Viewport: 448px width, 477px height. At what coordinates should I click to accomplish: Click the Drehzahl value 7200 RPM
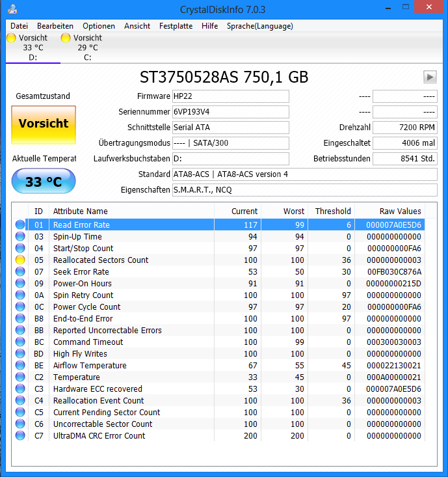click(x=405, y=127)
